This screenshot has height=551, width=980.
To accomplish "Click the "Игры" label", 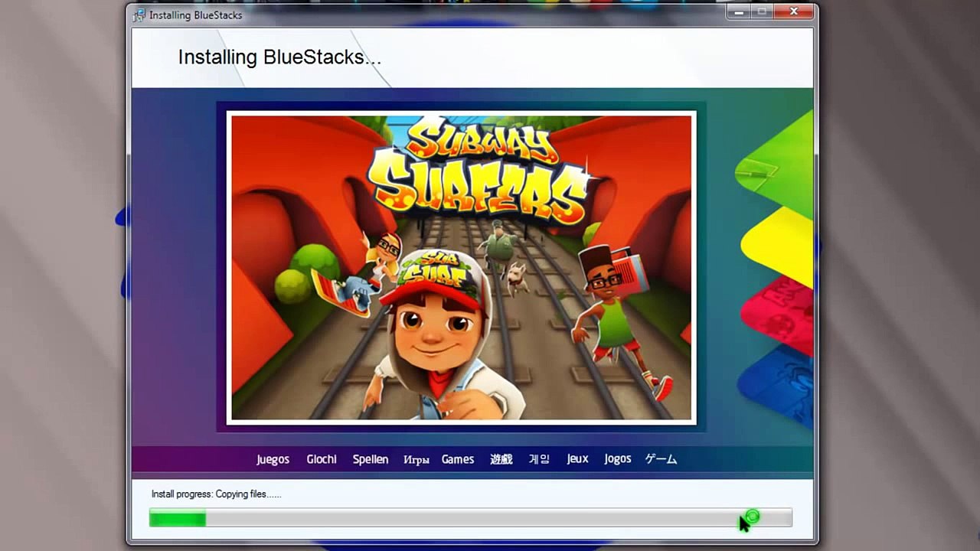I will [x=416, y=460].
